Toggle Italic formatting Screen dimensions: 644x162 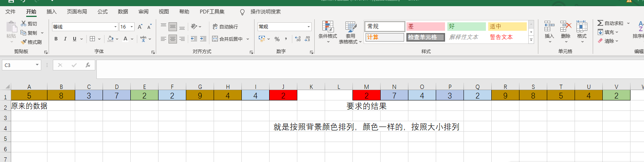tap(65, 39)
